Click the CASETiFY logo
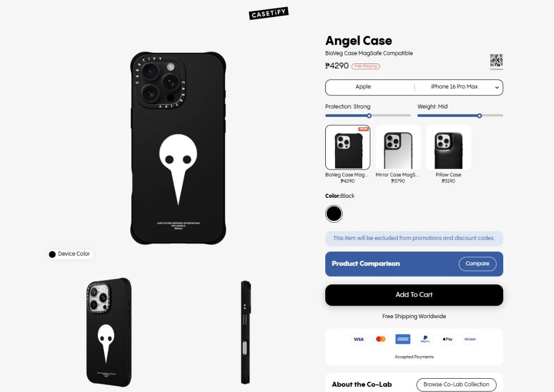 (x=269, y=13)
